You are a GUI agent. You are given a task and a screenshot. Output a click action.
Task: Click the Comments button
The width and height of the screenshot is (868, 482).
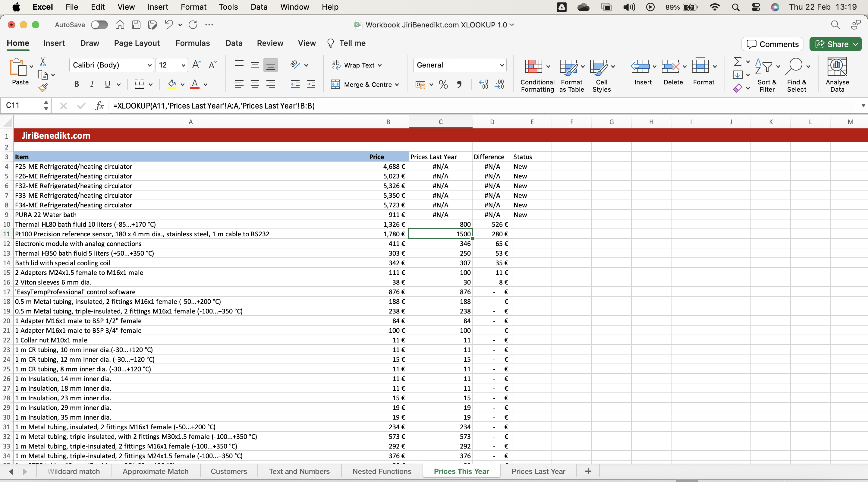[772, 44]
